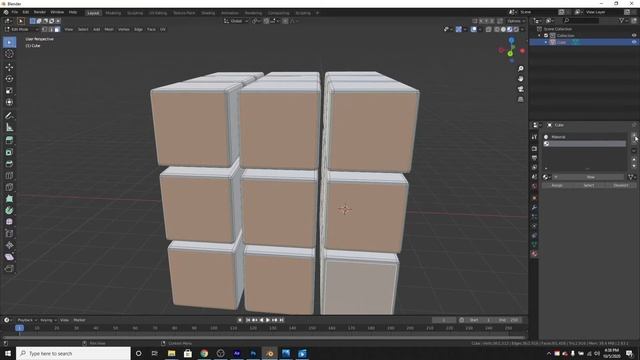
Task: Switch to rendered viewport shading
Action: 516,29
